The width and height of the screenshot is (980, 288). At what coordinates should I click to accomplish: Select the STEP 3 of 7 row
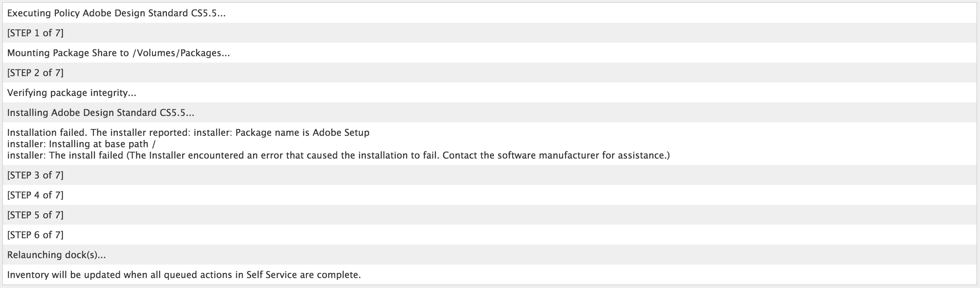click(x=490, y=175)
